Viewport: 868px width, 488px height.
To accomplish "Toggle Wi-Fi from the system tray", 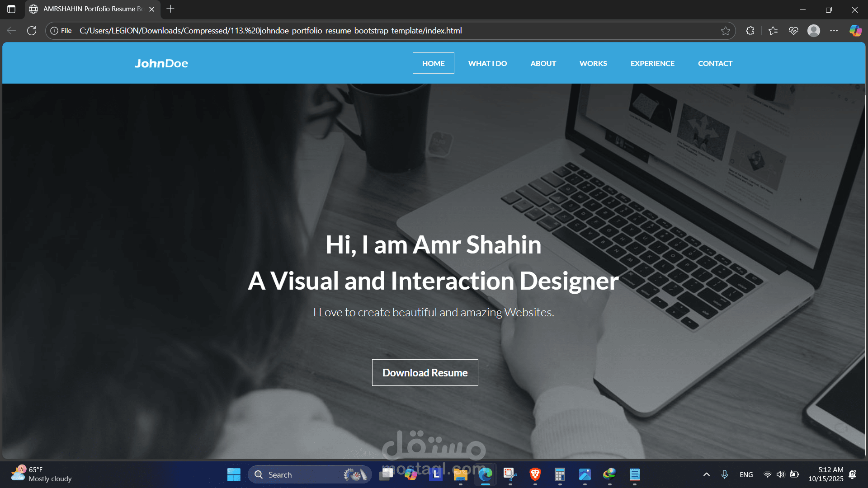I will 767,474.
